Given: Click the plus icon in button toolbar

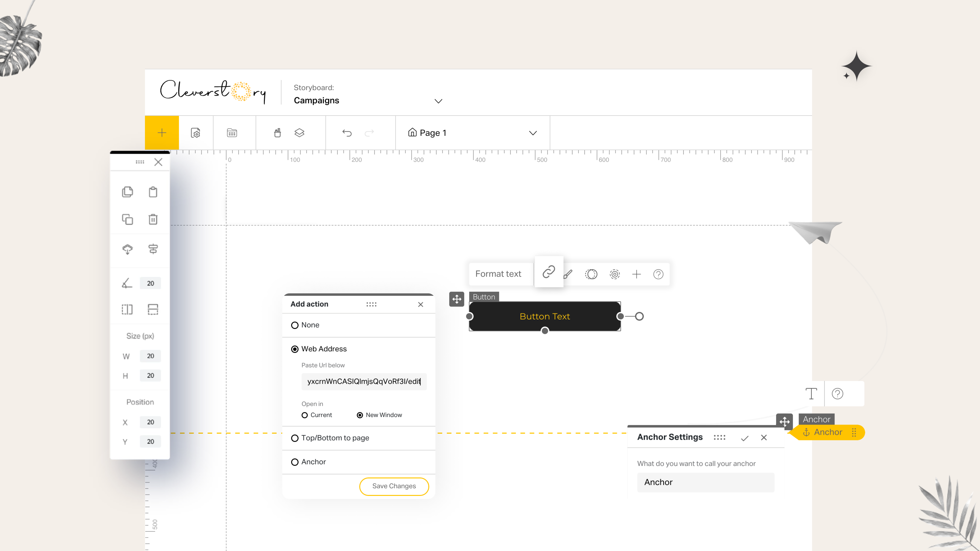Looking at the screenshot, I should 636,274.
